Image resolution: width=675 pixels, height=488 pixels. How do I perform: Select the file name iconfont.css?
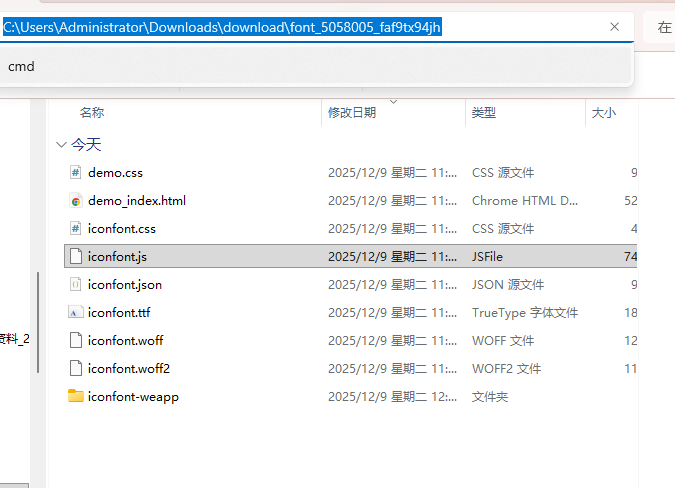pyautogui.click(x=122, y=229)
